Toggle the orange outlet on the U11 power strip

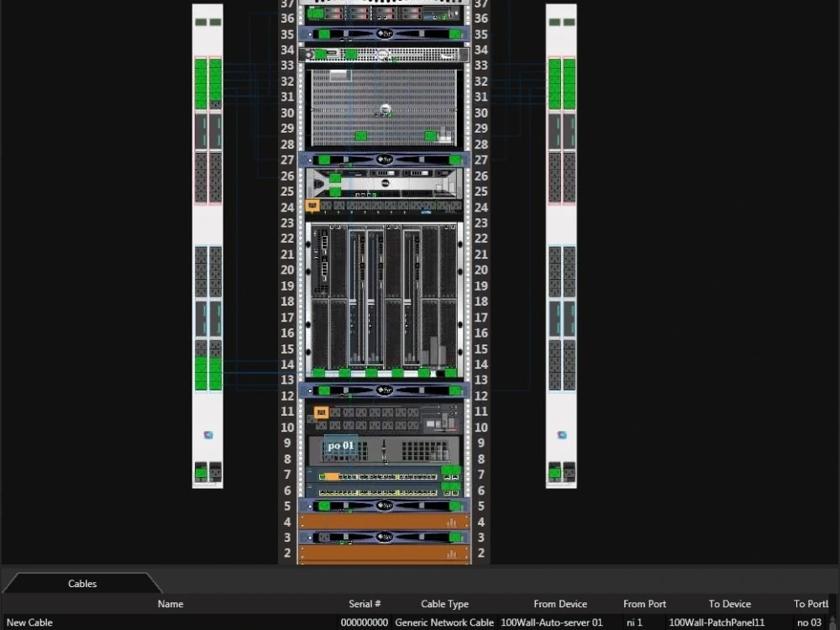321,412
